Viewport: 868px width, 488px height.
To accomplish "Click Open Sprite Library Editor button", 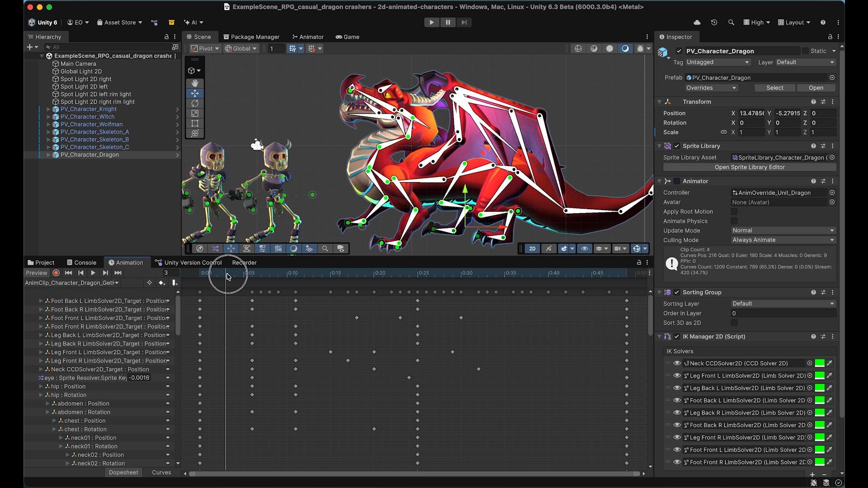I will click(x=750, y=167).
